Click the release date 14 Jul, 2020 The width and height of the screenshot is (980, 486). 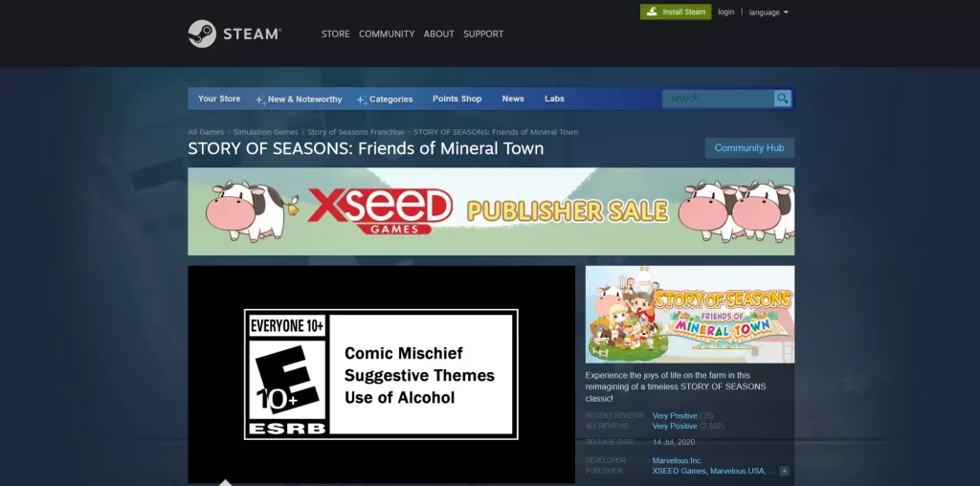(x=674, y=442)
